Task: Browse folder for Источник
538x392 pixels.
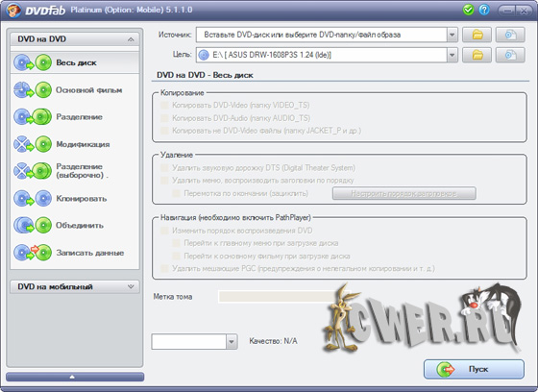Action: coord(477,35)
